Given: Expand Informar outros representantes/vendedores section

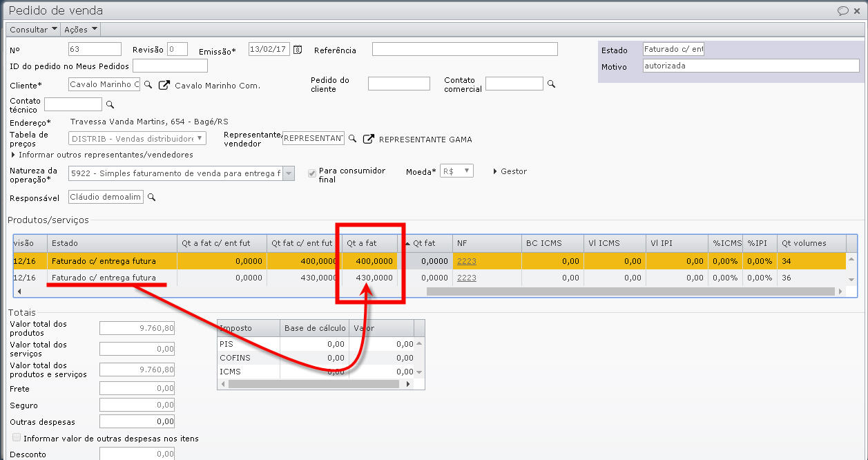Looking at the screenshot, I should pos(102,155).
